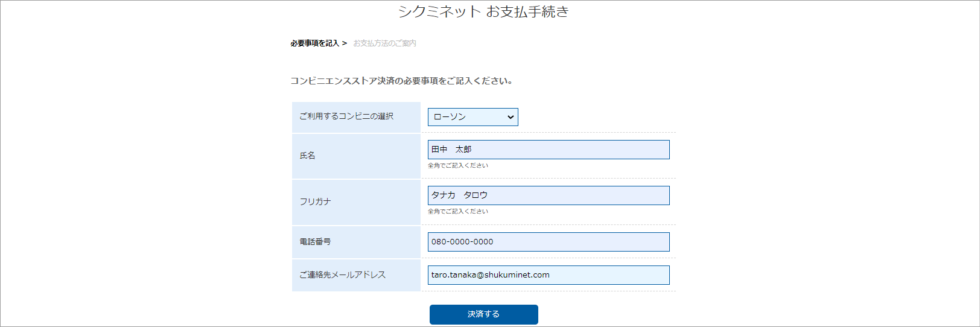980x327 pixels.
Task: Click the フリガナ row label
Action: point(315,202)
